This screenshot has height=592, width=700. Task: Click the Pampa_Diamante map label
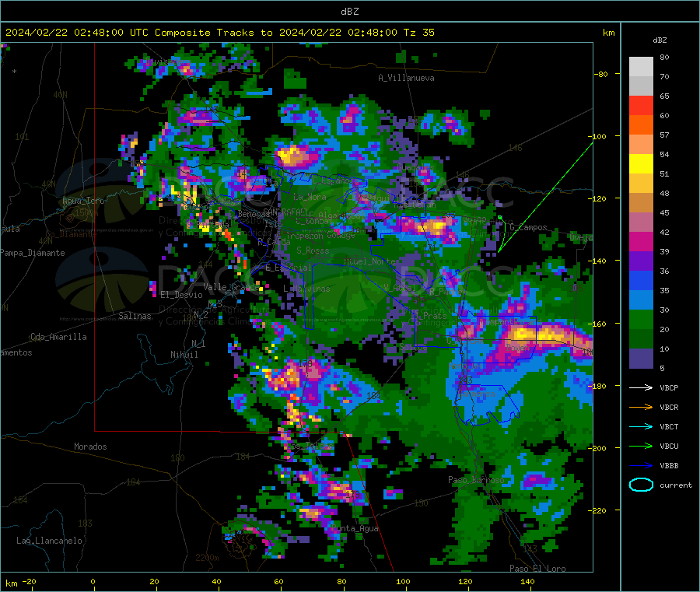(32, 253)
